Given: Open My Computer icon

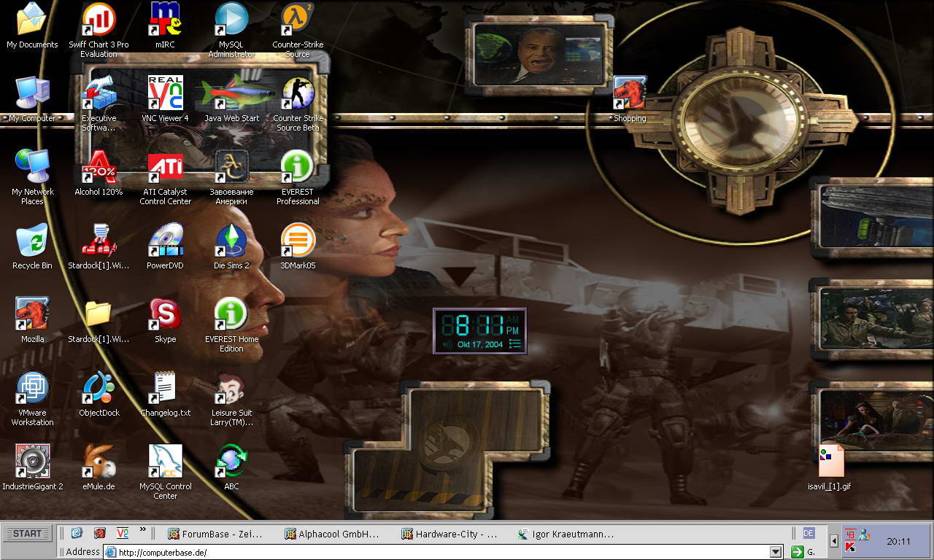Looking at the screenshot, I should pos(32,99).
